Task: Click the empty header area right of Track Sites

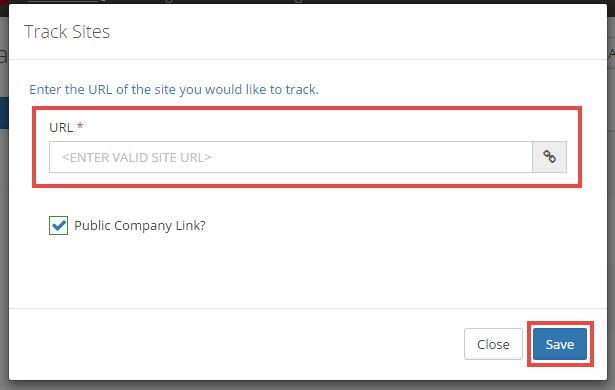Action: pyautogui.click(x=353, y=32)
